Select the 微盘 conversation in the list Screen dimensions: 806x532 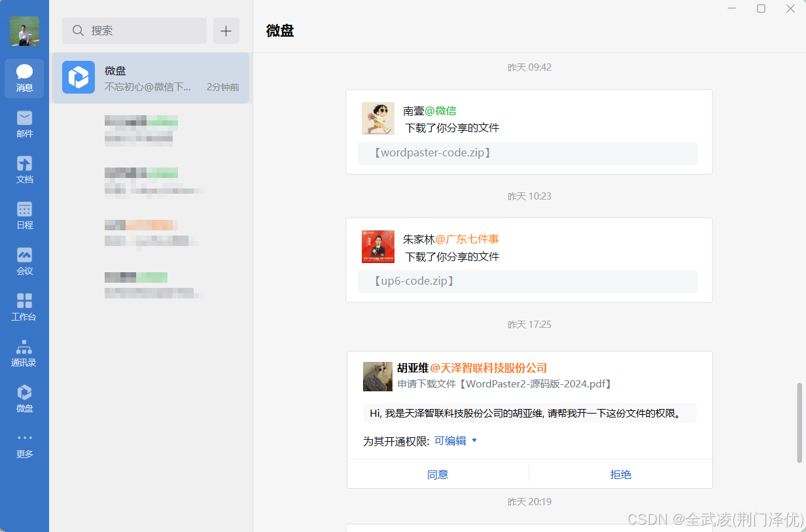click(x=150, y=78)
